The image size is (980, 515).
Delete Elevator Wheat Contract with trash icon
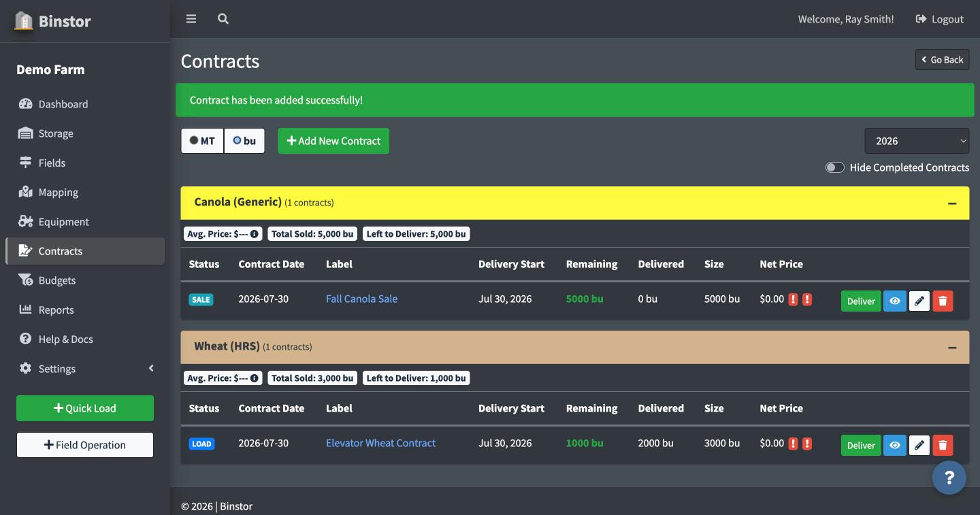[943, 445]
